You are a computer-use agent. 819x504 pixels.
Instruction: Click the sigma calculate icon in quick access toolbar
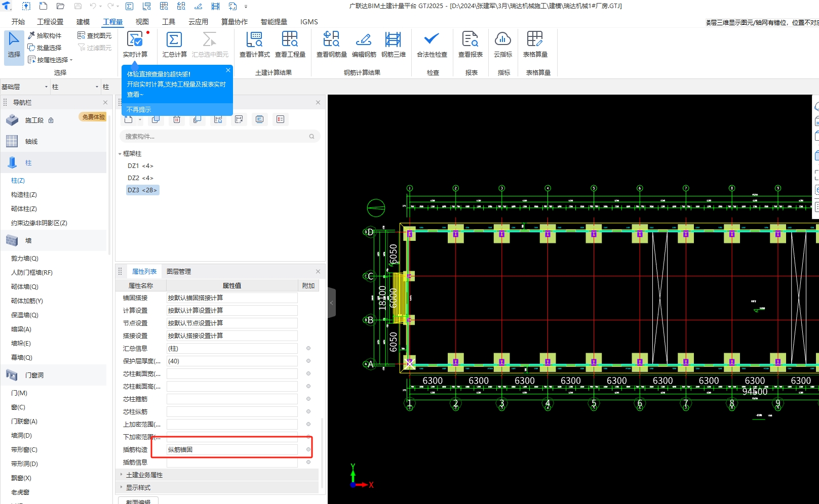129,6
